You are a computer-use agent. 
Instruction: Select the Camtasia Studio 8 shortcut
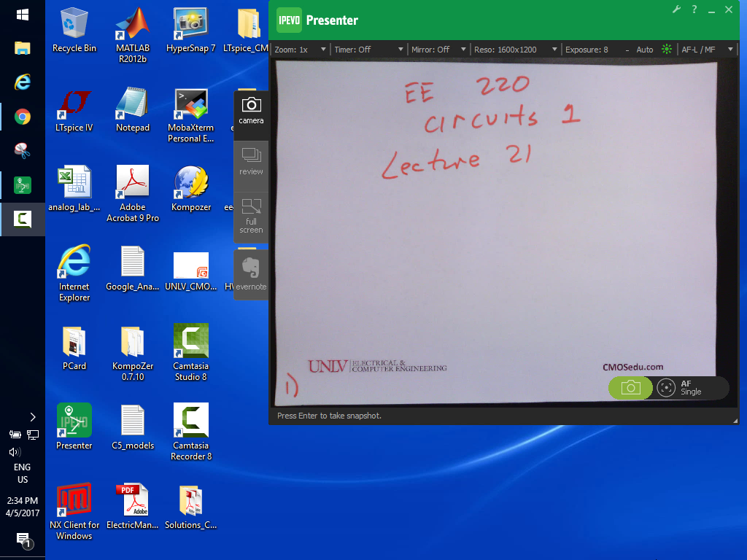point(190,352)
